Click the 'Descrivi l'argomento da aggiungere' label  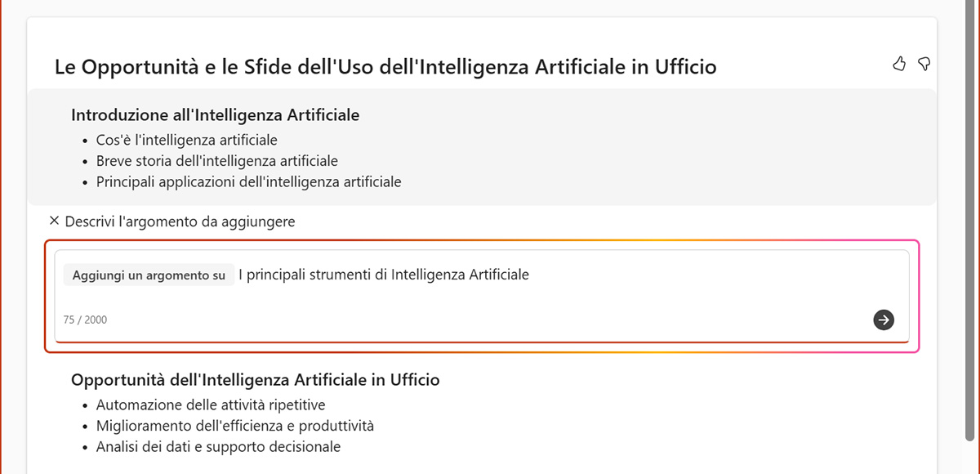180,221
